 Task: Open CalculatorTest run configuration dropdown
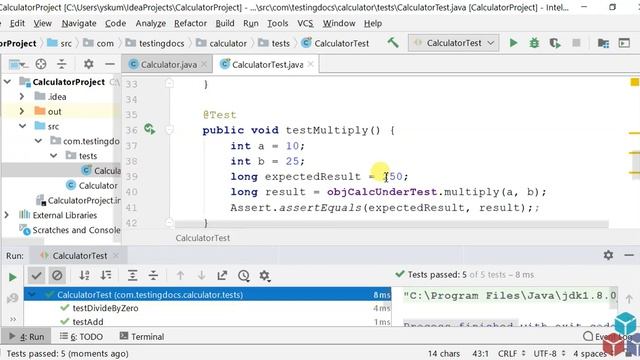click(x=453, y=43)
